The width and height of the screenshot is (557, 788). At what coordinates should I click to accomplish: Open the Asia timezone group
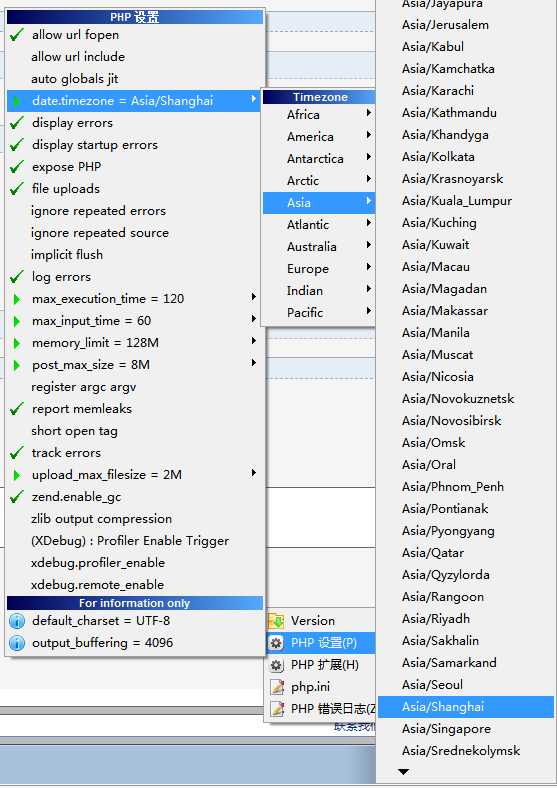click(319, 203)
